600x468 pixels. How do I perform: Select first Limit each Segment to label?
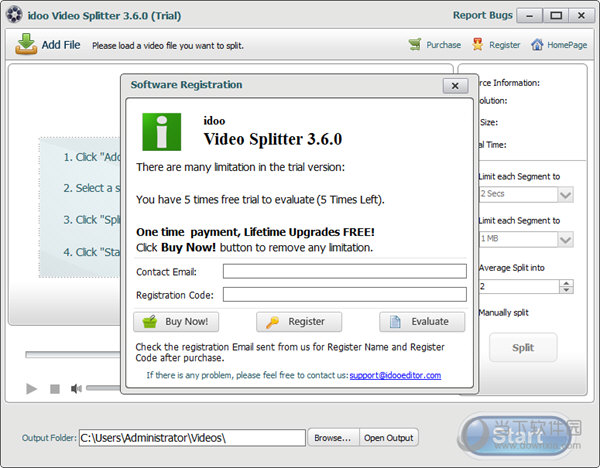tap(519, 176)
